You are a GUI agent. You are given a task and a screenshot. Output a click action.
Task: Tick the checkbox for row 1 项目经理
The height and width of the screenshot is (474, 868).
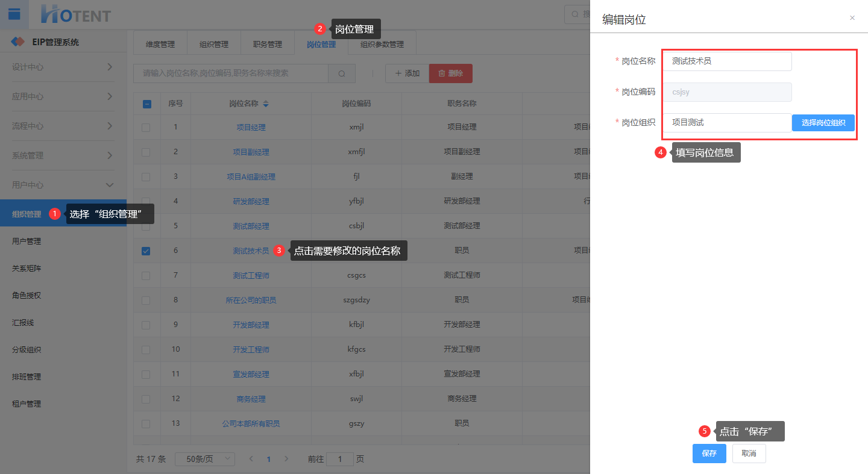coord(146,128)
